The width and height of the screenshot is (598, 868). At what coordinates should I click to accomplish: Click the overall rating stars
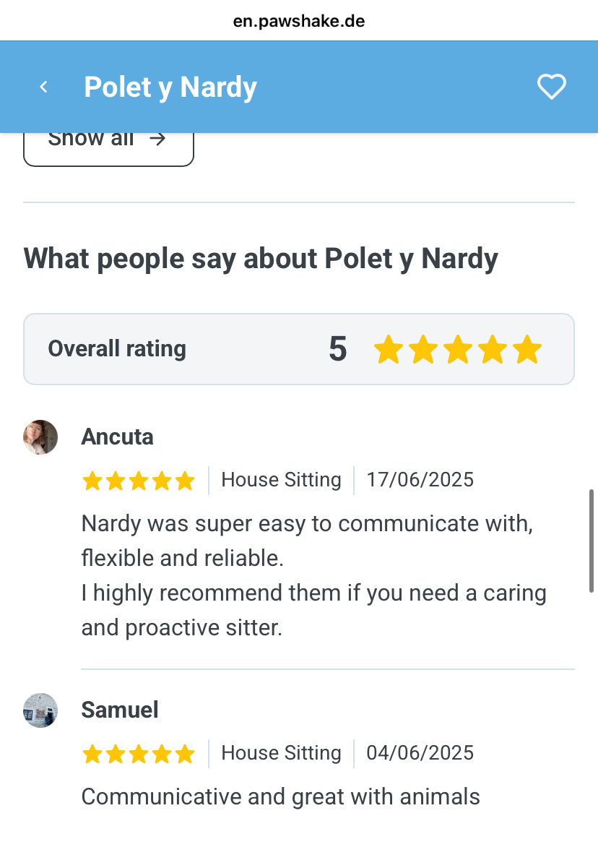(457, 349)
